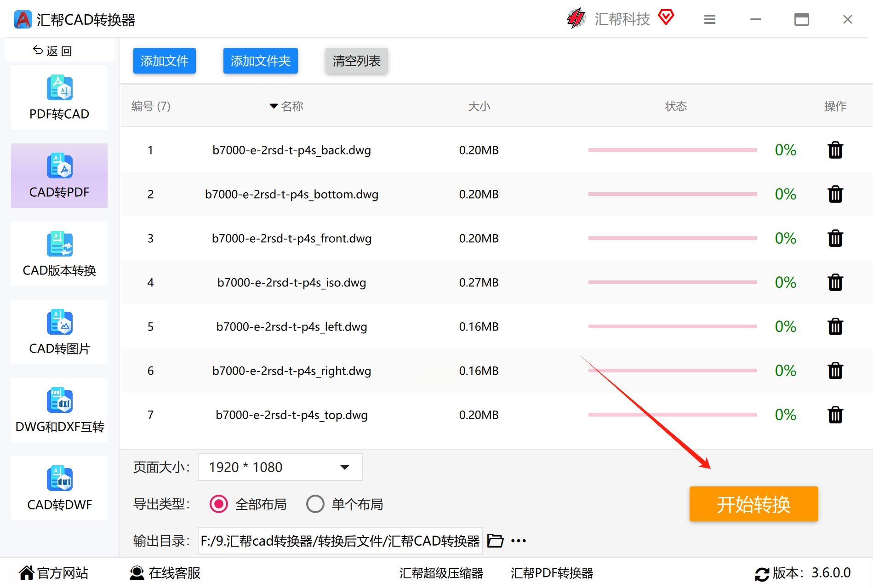
Task: Select the 单个布局 radio button
Action: pos(315,504)
